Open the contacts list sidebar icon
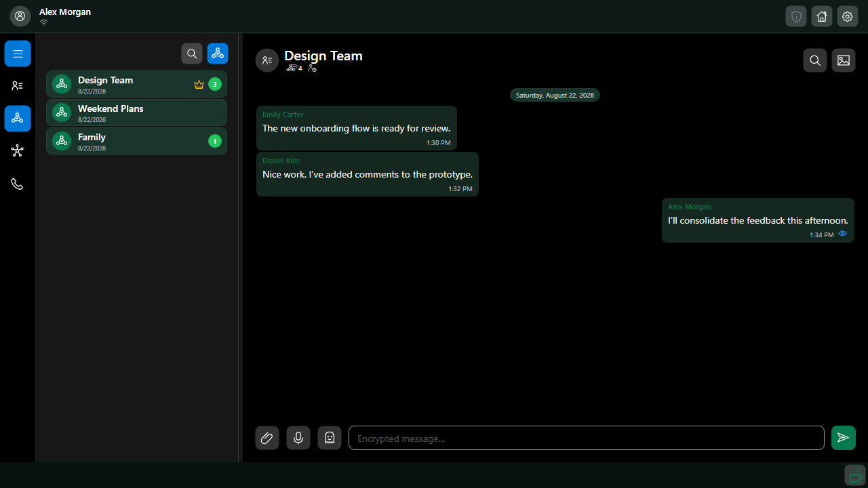868x488 pixels. pyautogui.click(x=18, y=86)
